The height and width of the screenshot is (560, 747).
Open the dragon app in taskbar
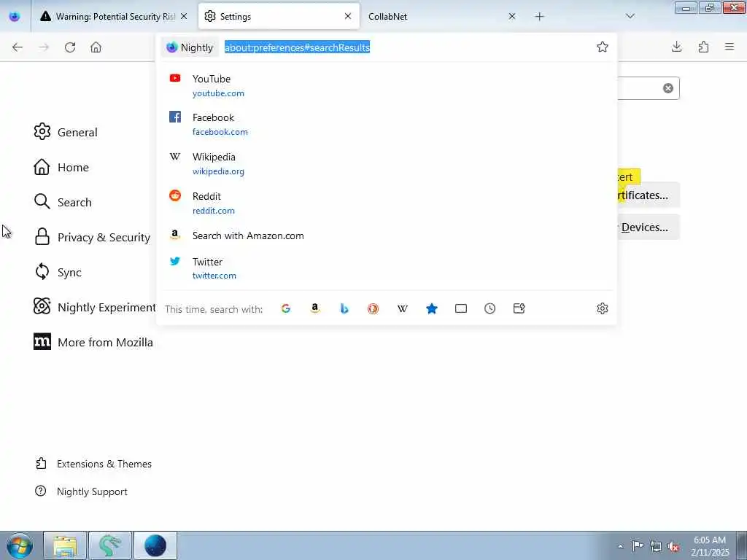[x=110, y=545]
